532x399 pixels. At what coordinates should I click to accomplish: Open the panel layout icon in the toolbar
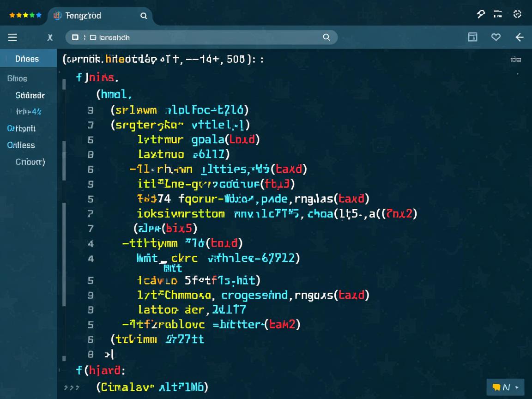[472, 37]
